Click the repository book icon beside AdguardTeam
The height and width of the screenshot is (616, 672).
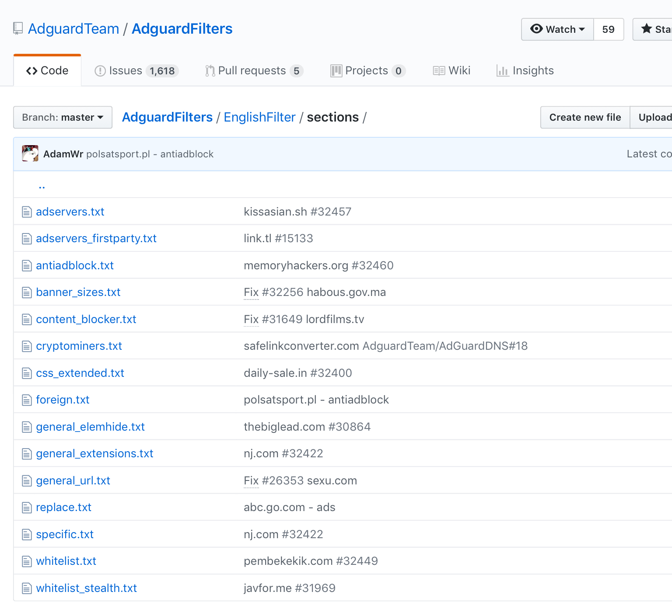[x=18, y=29]
